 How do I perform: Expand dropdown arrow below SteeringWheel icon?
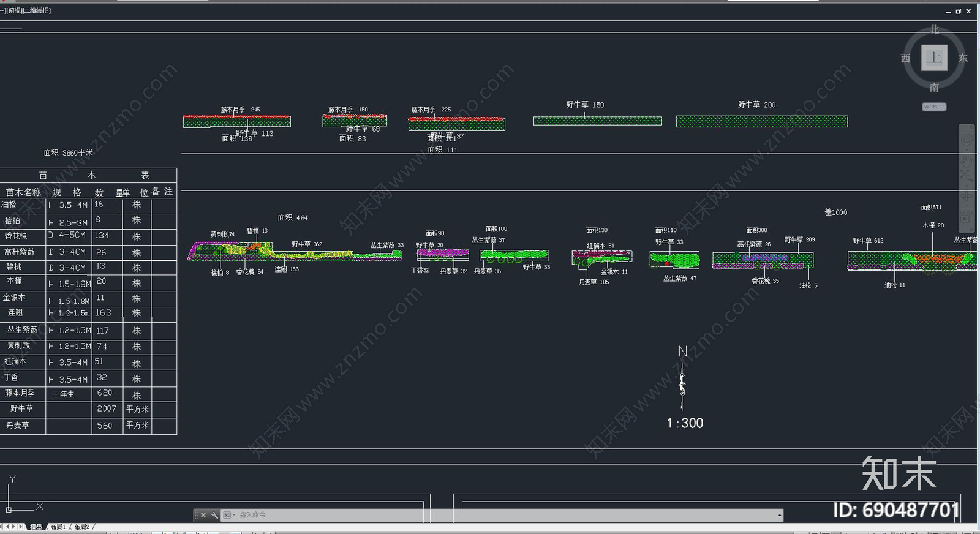(x=966, y=149)
